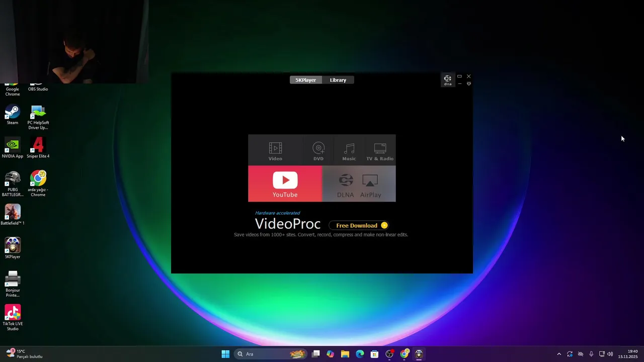This screenshot has height=362, width=644.
Task: Click the dlna button in the title bar
Action: [447, 80]
